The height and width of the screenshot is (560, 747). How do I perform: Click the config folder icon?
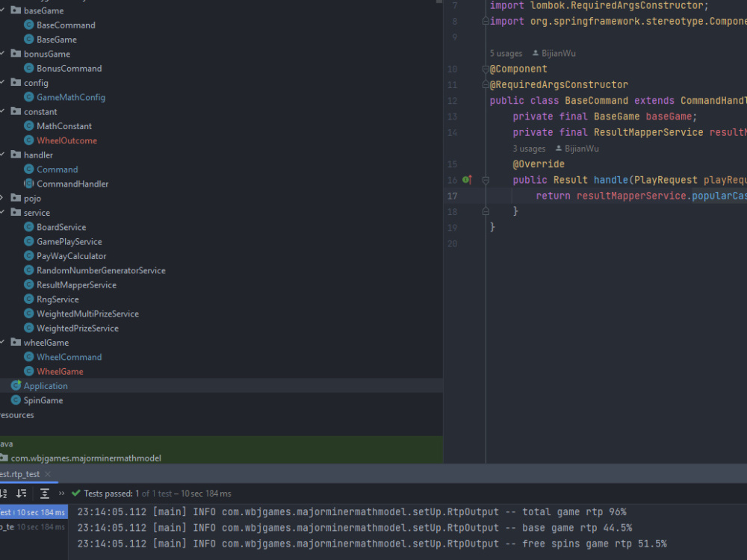16,82
